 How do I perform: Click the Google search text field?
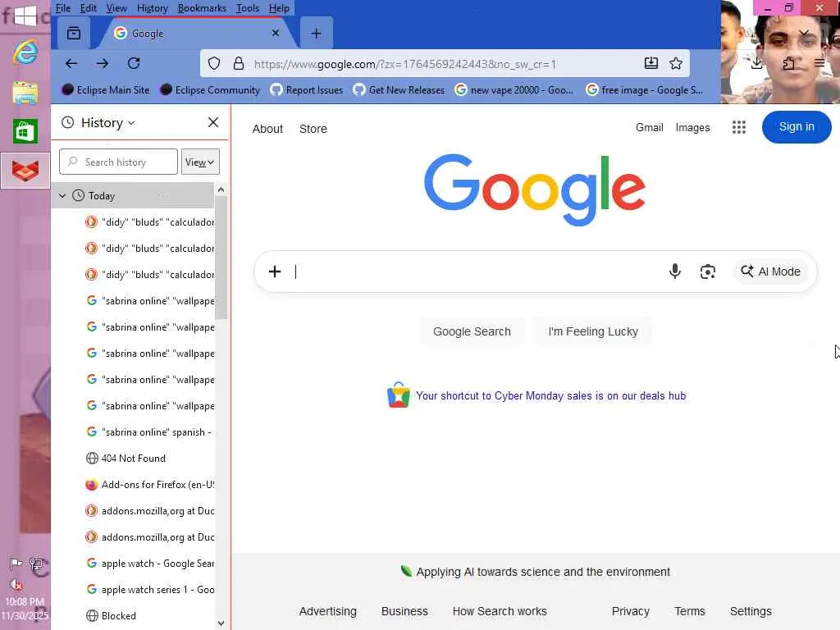pyautogui.click(x=477, y=272)
